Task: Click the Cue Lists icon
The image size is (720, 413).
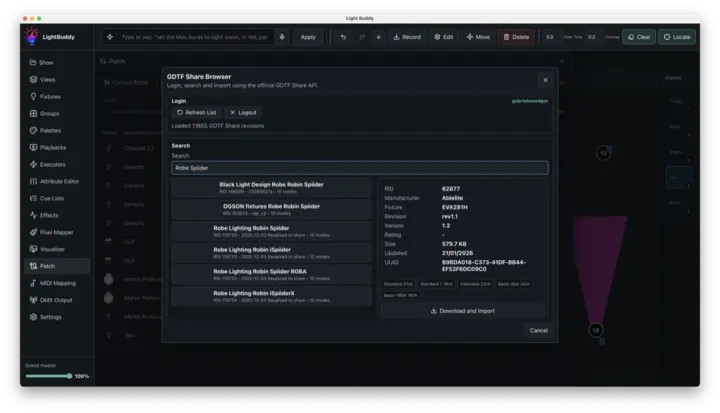Action: click(x=33, y=198)
